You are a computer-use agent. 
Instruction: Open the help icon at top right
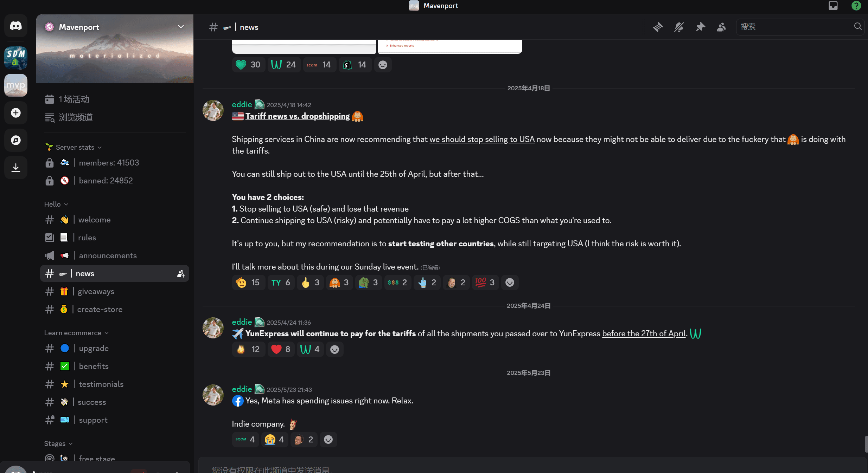point(856,6)
